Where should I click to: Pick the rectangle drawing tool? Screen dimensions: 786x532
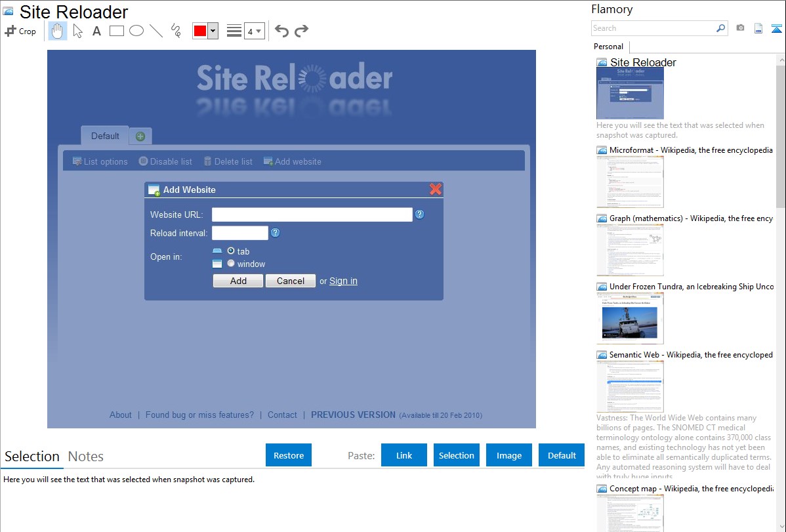pos(116,31)
